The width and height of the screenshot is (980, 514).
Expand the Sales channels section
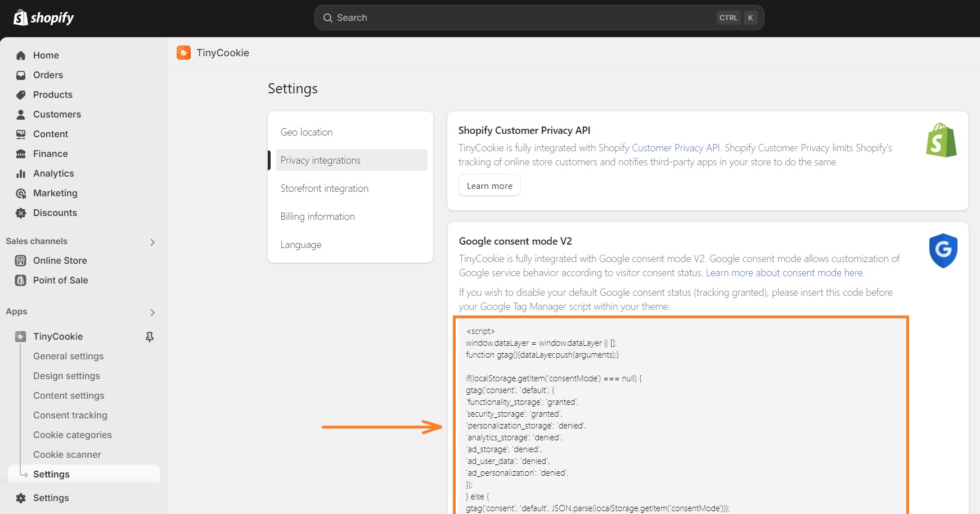click(x=152, y=242)
